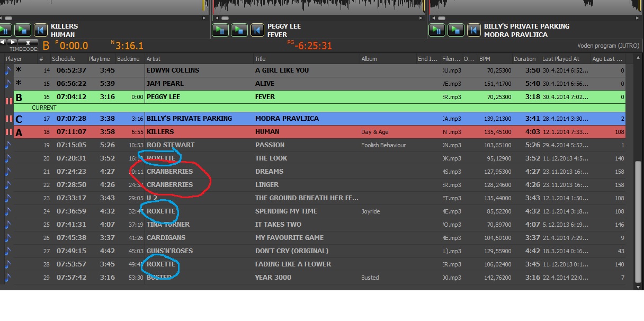644x321 pixels.
Task: Click pause indicator on row A KILLERS
Action: click(9, 132)
